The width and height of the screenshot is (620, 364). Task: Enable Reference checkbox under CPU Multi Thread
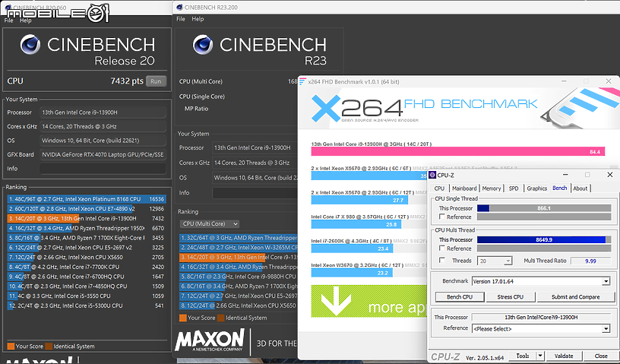(x=442, y=248)
